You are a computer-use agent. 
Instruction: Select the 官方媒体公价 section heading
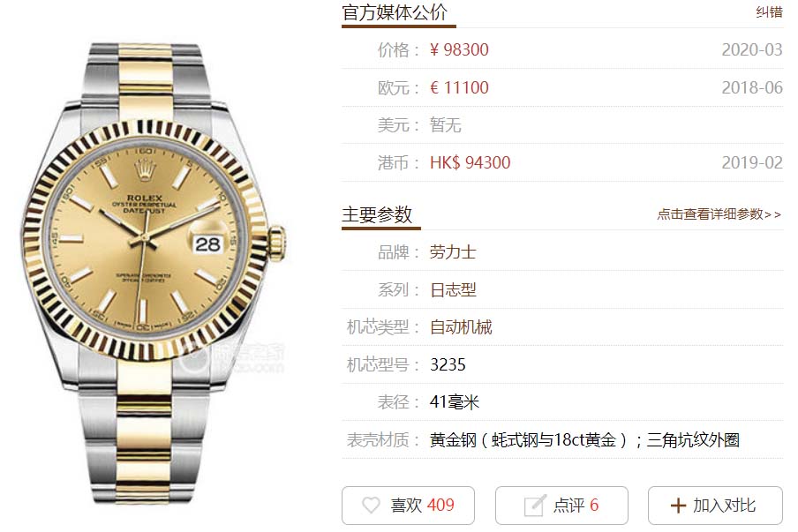(395, 12)
